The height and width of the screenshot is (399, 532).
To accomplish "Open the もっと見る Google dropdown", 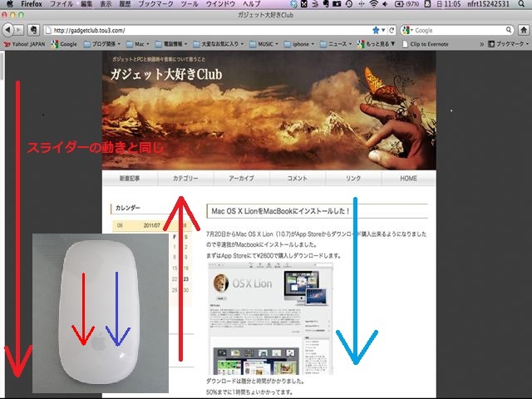I will tap(377, 44).
